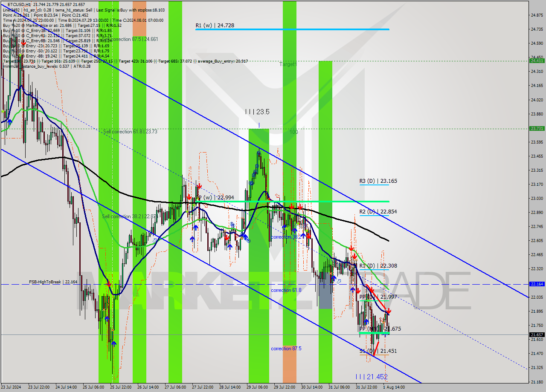Click the 27 Jul 22:00 time label

[203, 387]
